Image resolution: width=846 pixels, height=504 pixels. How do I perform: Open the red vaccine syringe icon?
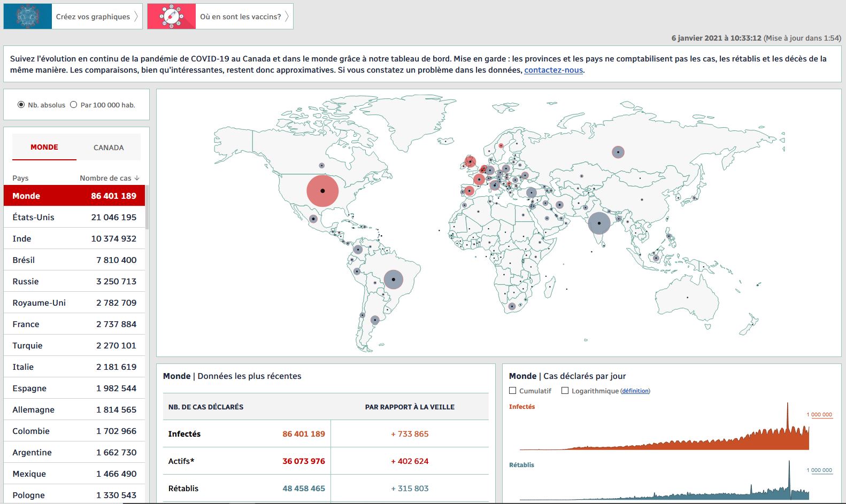[172, 16]
